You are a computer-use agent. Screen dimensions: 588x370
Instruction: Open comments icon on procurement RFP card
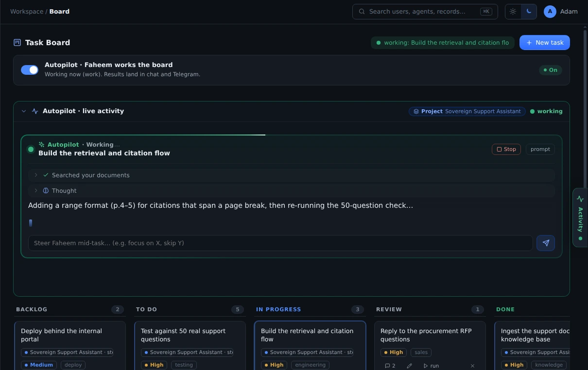coord(390,366)
